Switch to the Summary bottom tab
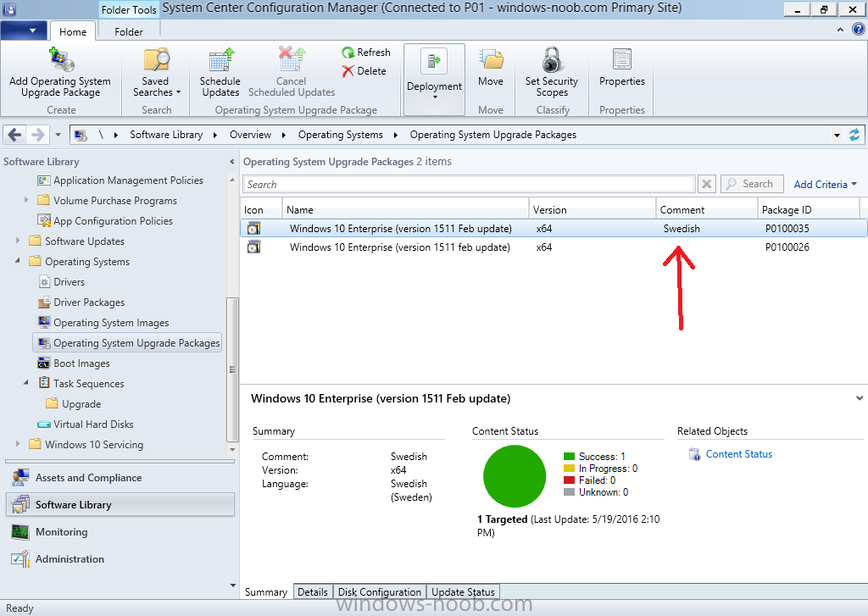 265,591
